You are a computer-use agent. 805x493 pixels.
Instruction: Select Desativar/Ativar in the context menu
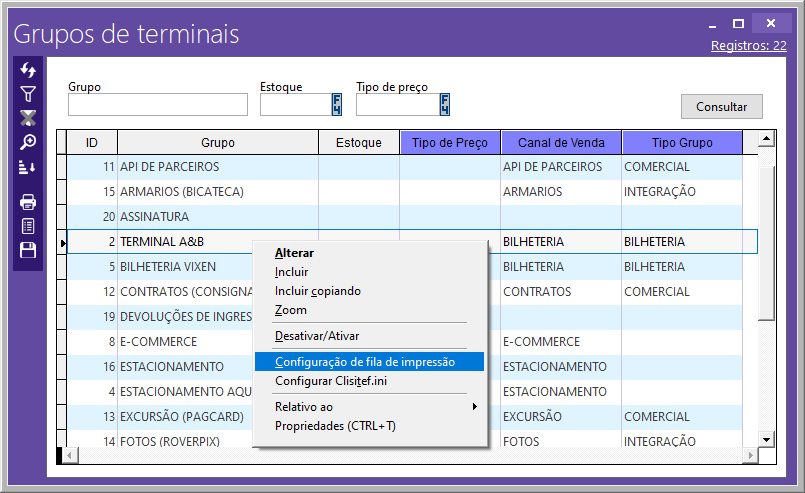click(317, 336)
